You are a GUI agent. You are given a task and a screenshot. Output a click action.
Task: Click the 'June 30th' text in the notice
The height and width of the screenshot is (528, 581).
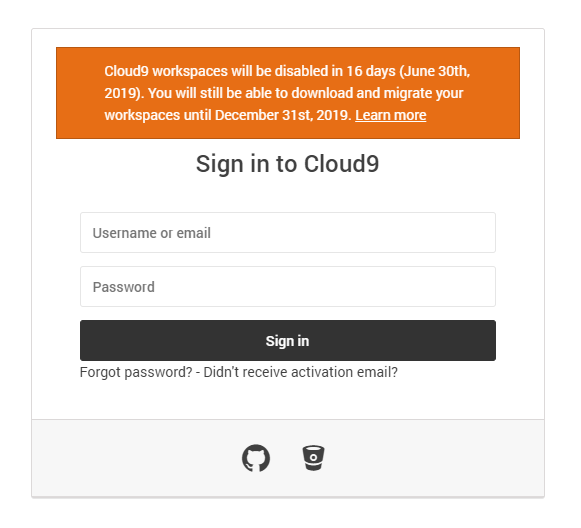coord(436,71)
